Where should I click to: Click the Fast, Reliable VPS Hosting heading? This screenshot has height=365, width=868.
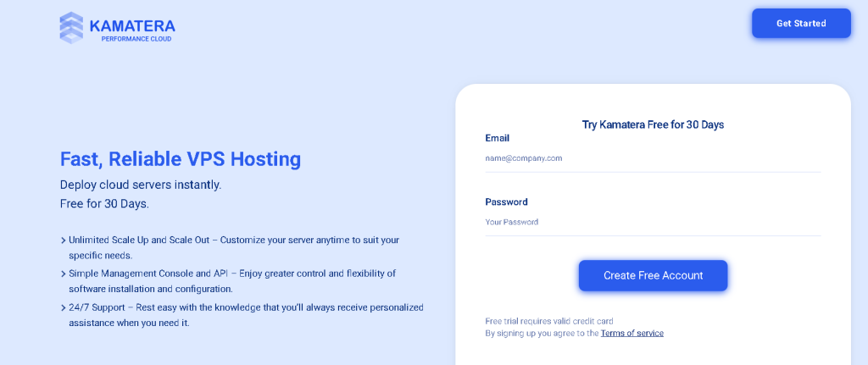click(181, 159)
